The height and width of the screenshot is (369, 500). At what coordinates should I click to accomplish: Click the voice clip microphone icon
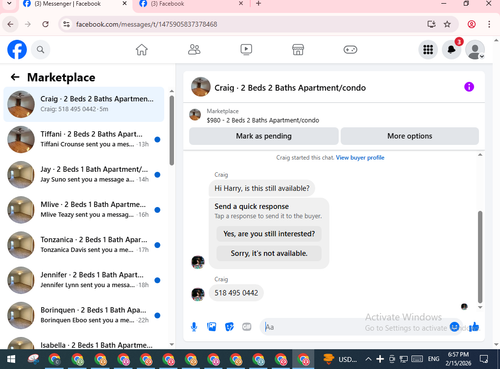(194, 327)
